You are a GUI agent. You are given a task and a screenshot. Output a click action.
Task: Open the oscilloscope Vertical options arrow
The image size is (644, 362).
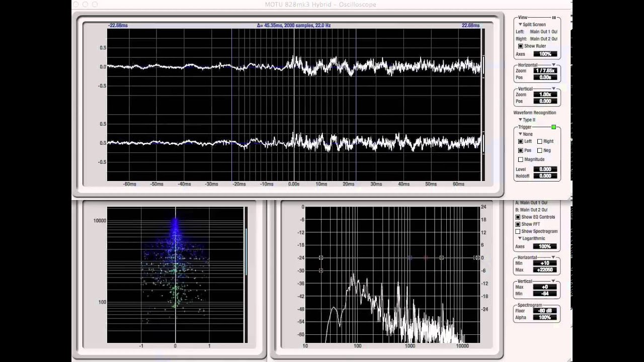554,89
